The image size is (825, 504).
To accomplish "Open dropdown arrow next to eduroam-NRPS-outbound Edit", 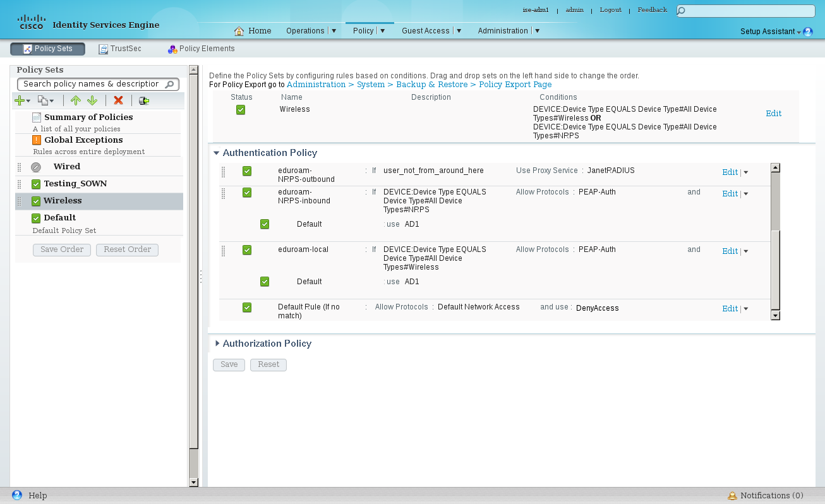I will 746,172.
